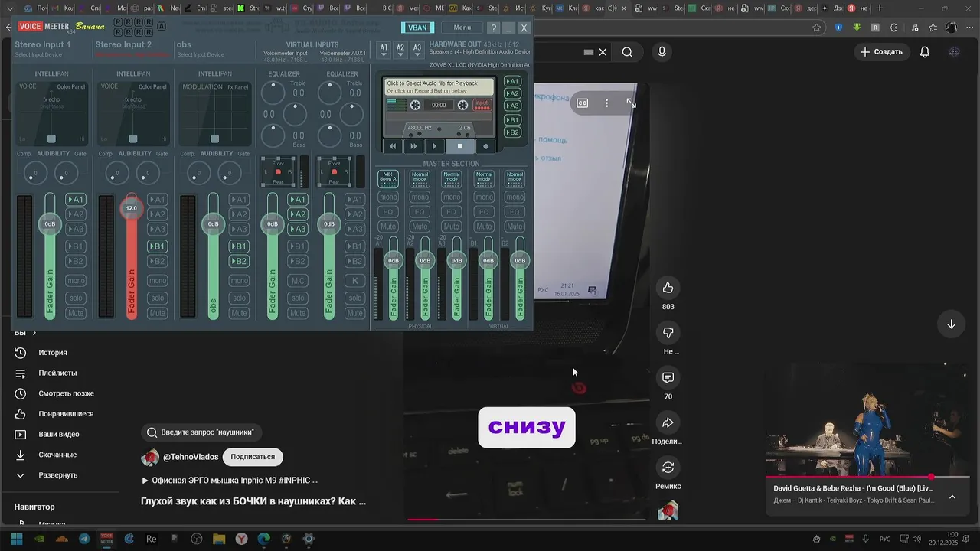Viewport: 980px width, 551px height.
Task: Start recording with the cassette record button
Action: tap(485, 146)
